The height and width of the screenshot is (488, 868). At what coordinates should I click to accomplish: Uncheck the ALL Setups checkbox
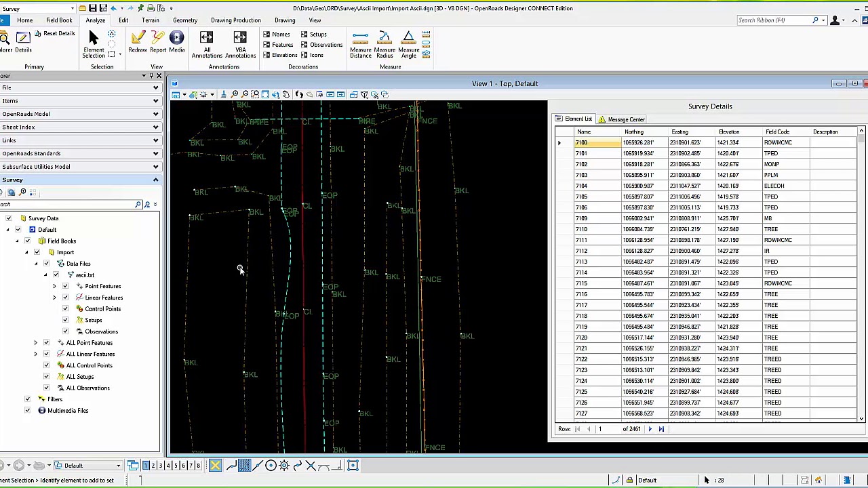[46, 377]
